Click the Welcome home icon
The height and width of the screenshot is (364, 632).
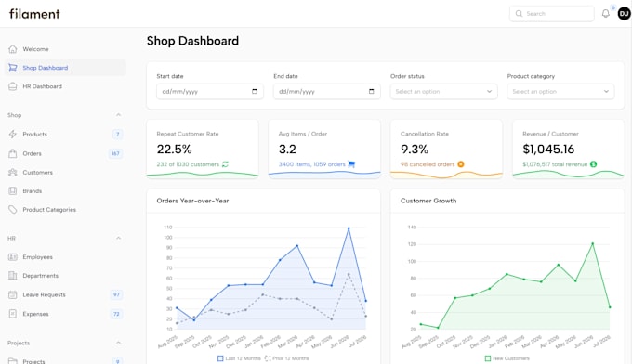12,49
